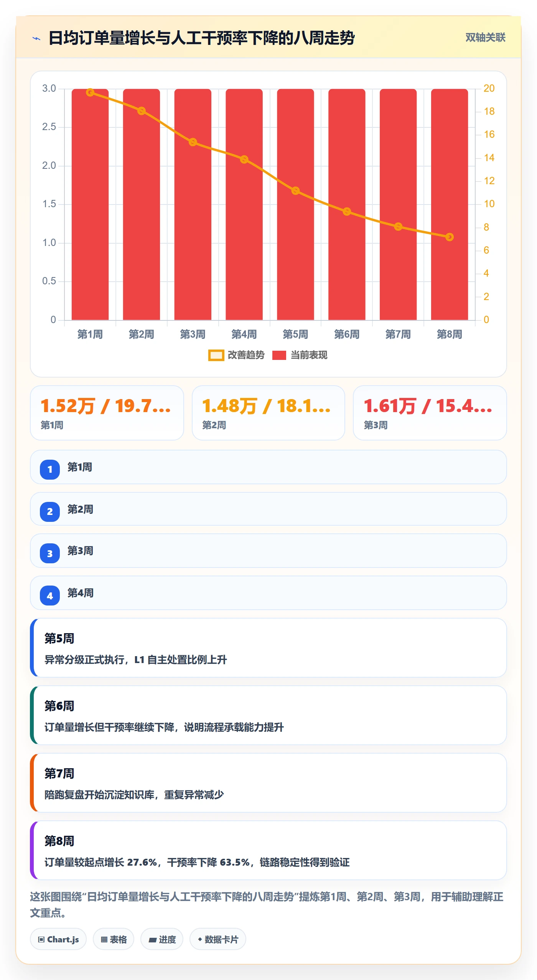Viewport: 537px width, 980px height.
Task: Open the 1.61万 / 15.4… data card
Action: [x=430, y=413]
